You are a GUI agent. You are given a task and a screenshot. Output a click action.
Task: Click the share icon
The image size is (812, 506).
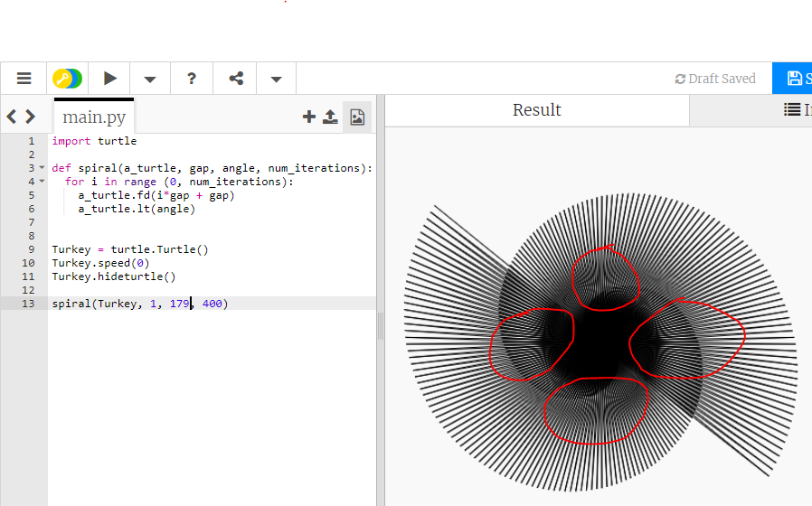[236, 79]
